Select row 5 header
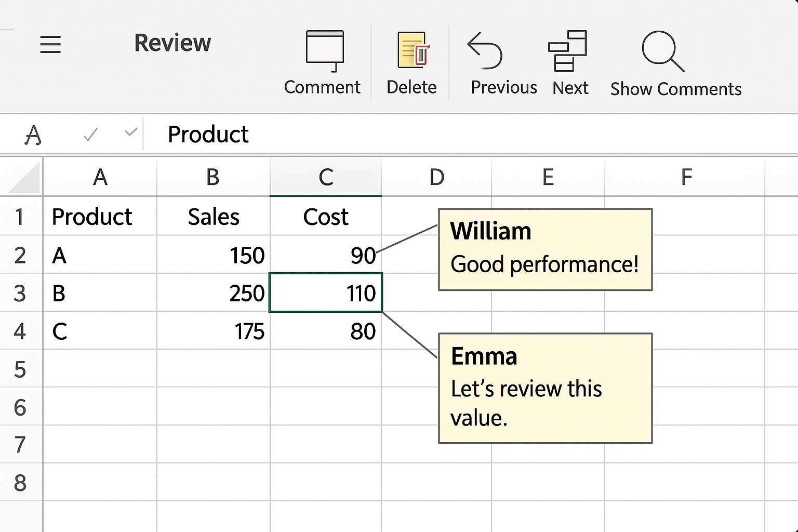This screenshot has height=532, width=798. pyautogui.click(x=20, y=369)
